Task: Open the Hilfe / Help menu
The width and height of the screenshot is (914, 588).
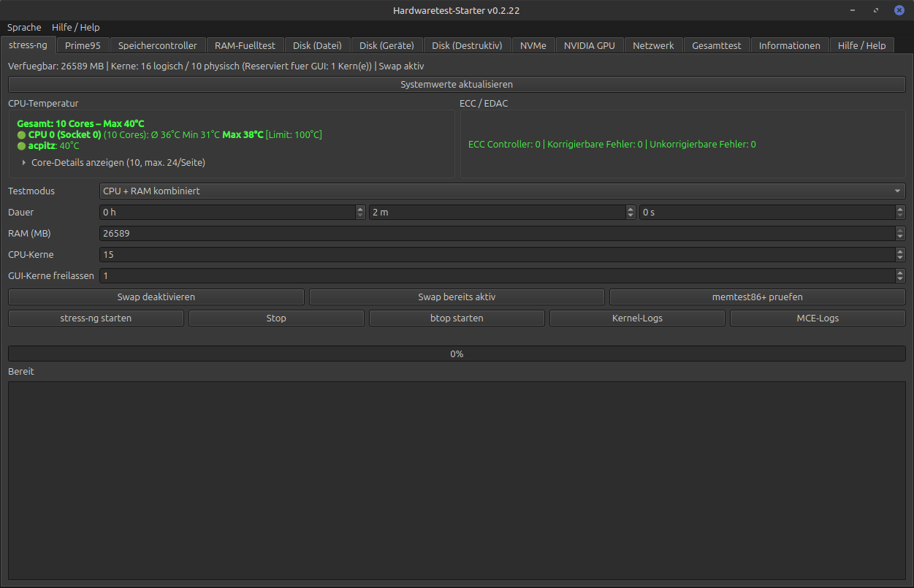Action: coord(76,27)
